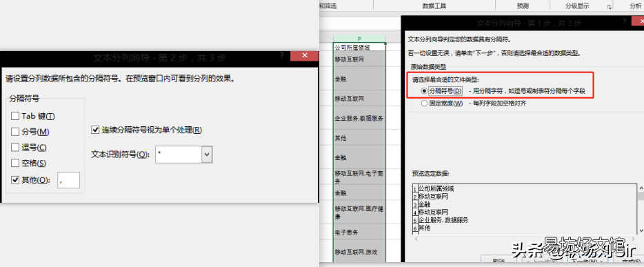
Task: Click the custom delimiter box beside 其他
Action: coord(69,180)
